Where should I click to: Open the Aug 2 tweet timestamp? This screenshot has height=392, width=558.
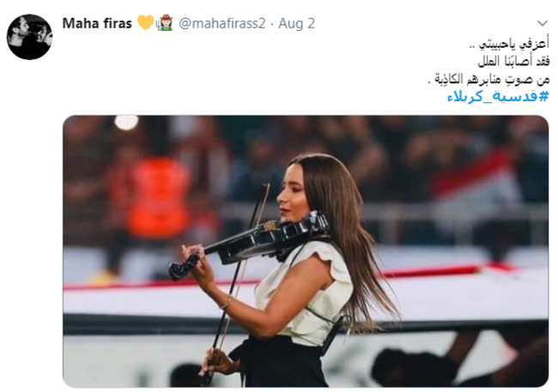coord(296,23)
